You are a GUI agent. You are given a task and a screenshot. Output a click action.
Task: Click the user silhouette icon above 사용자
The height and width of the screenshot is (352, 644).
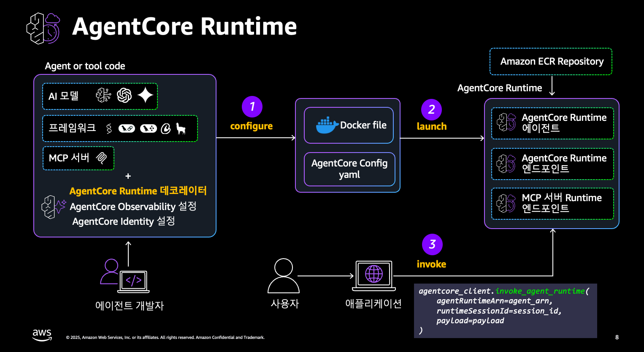coord(284,276)
